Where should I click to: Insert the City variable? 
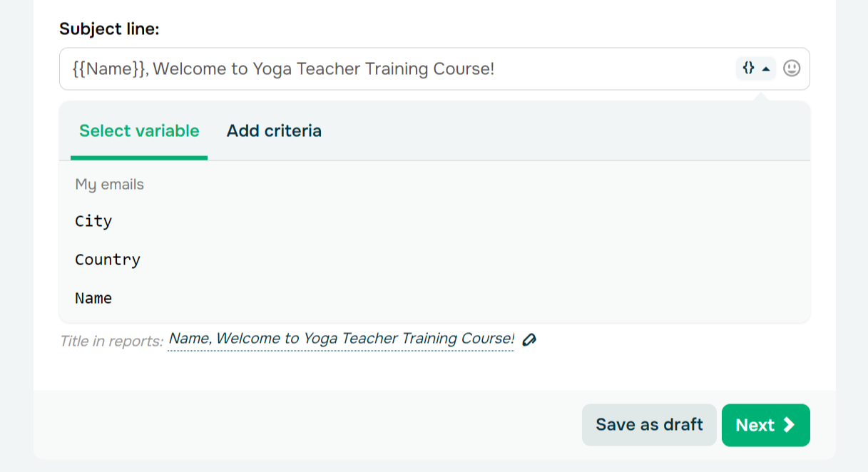click(x=93, y=221)
